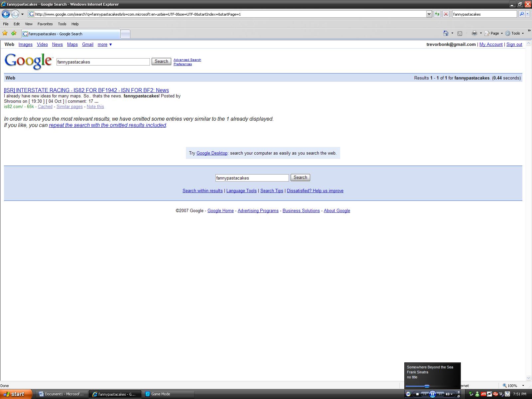
Task: Stop loading with the red X icon
Action: [446, 14]
